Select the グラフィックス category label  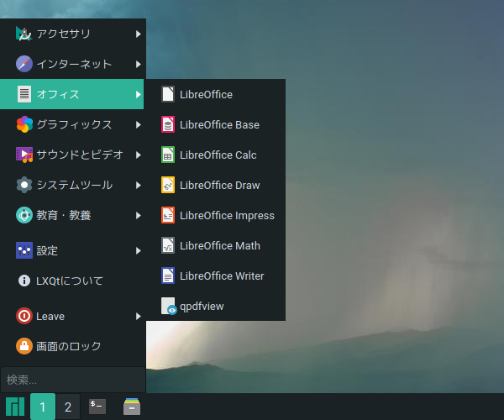pyautogui.click(x=74, y=124)
